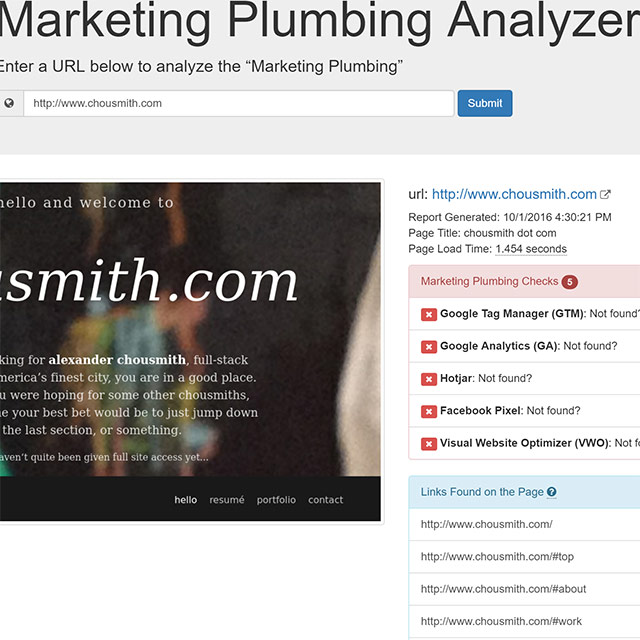Click the globe icon beside URL field

(9, 103)
